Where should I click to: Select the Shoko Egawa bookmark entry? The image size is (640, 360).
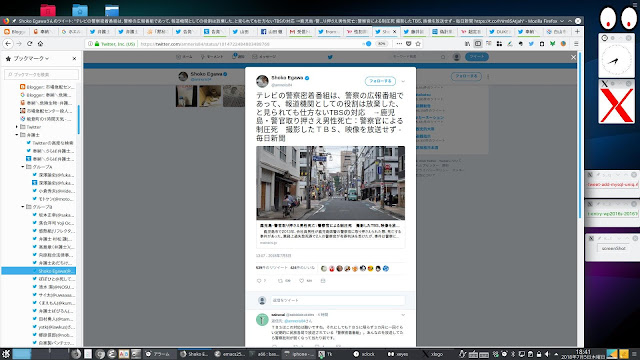click(x=39, y=271)
